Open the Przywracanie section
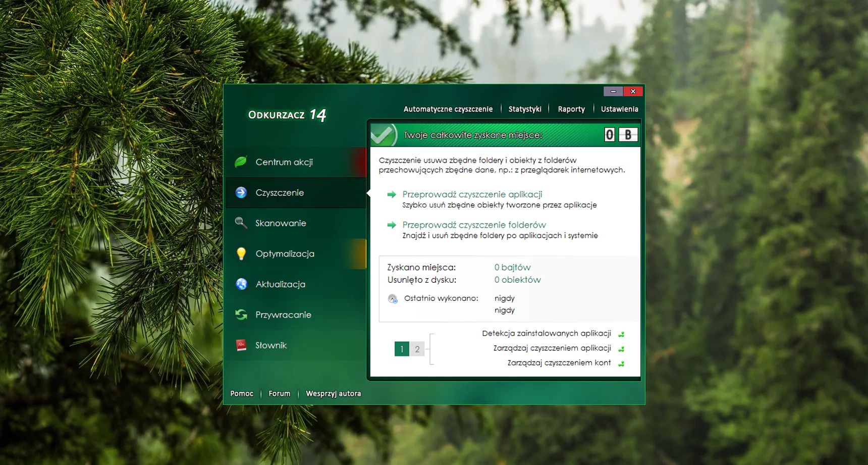 pyautogui.click(x=296, y=315)
